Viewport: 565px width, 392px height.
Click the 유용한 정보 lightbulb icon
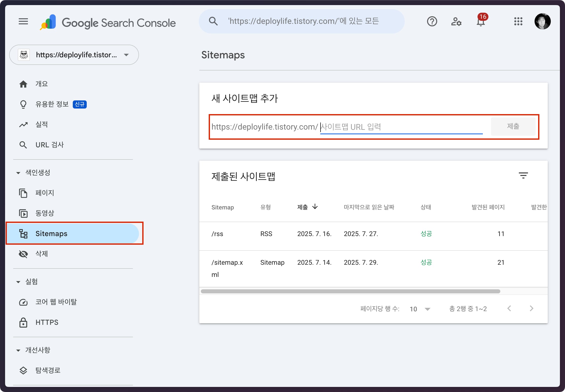coord(23,104)
